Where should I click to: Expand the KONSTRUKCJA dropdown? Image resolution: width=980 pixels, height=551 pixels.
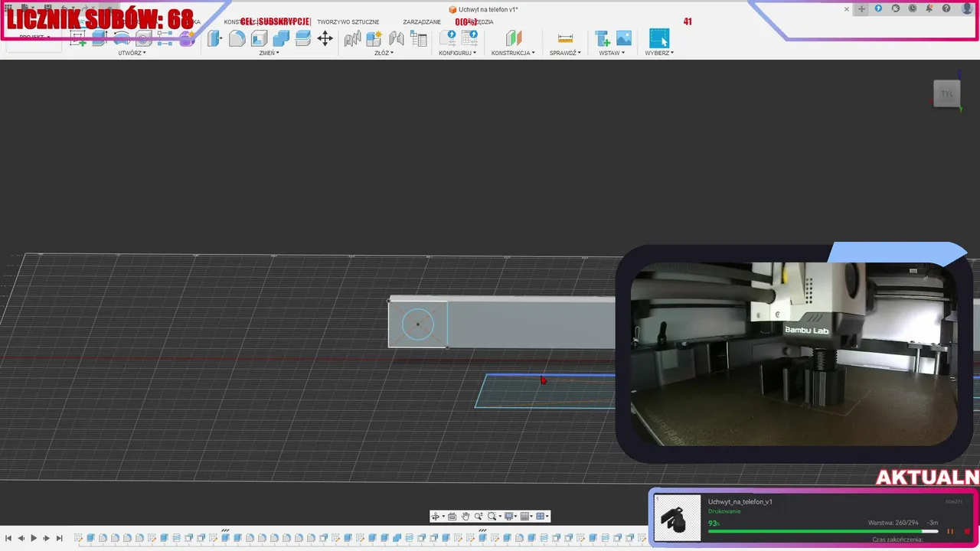(x=513, y=53)
